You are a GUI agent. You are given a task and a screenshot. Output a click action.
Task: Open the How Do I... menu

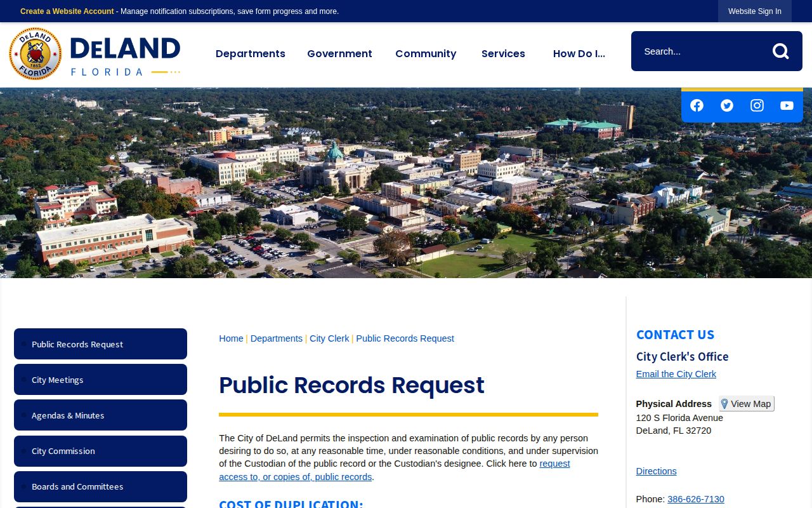pyautogui.click(x=579, y=54)
